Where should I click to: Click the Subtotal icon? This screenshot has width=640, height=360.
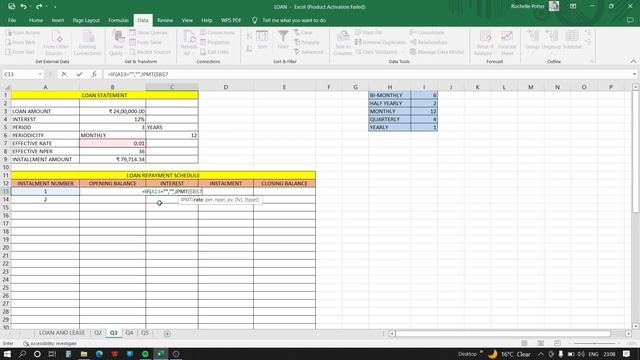click(x=572, y=36)
